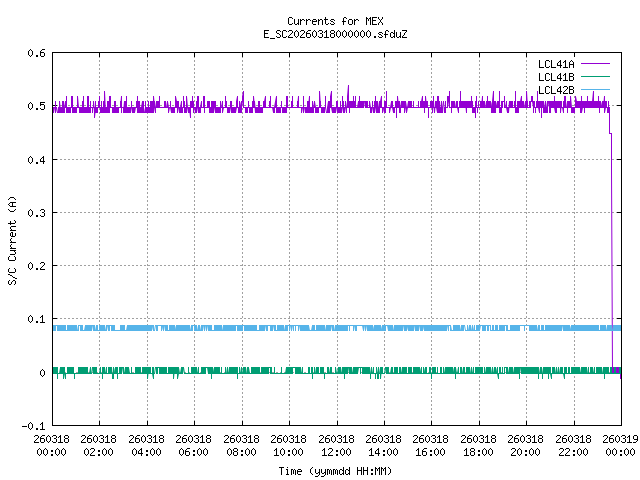
Task: Click the 12:00 time tick label
Action: (336, 445)
